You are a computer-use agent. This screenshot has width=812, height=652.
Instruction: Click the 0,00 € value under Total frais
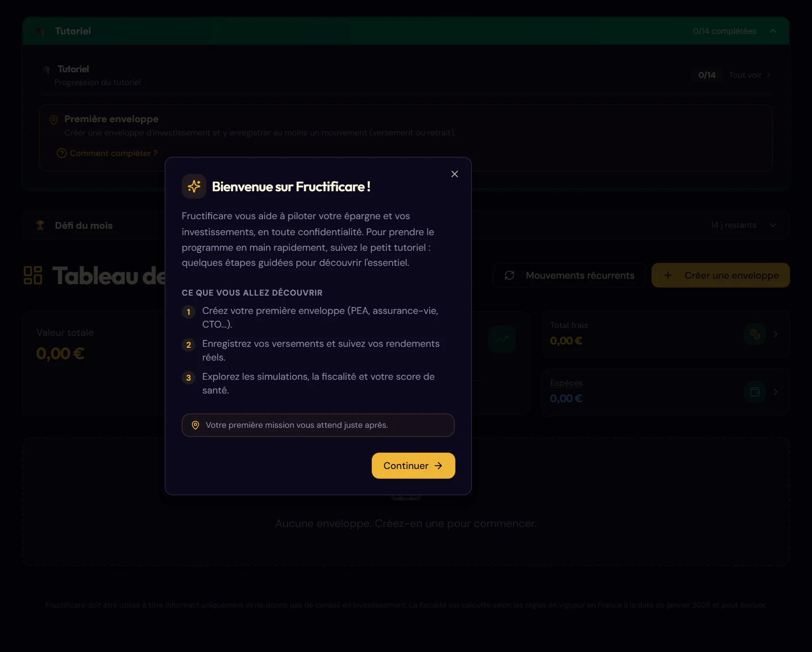click(x=566, y=341)
